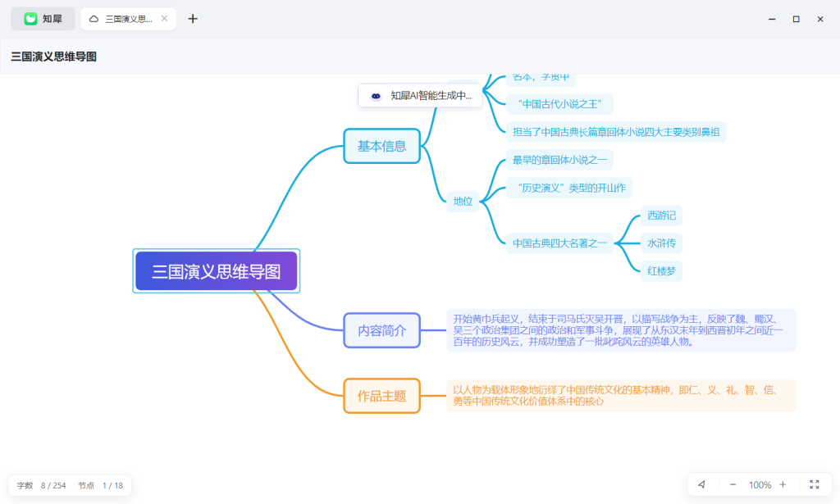Click the 知犀 green logo icon
The image size is (840, 504).
coord(30,19)
